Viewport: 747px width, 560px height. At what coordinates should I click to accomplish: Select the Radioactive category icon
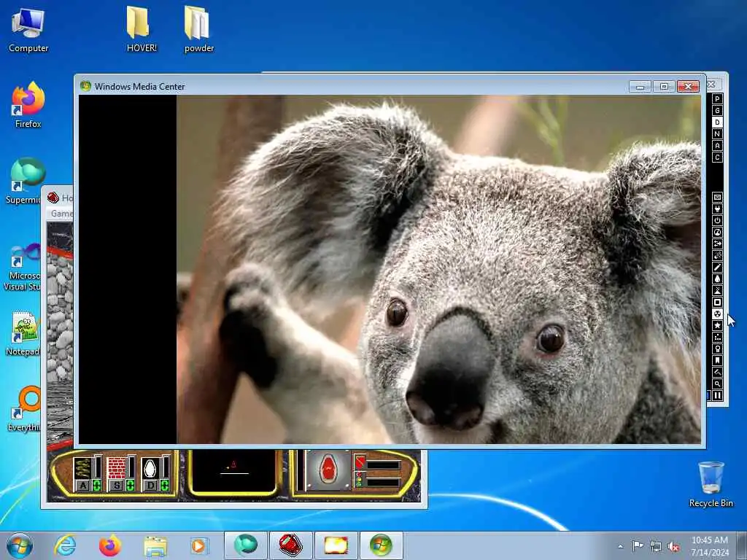point(717,314)
